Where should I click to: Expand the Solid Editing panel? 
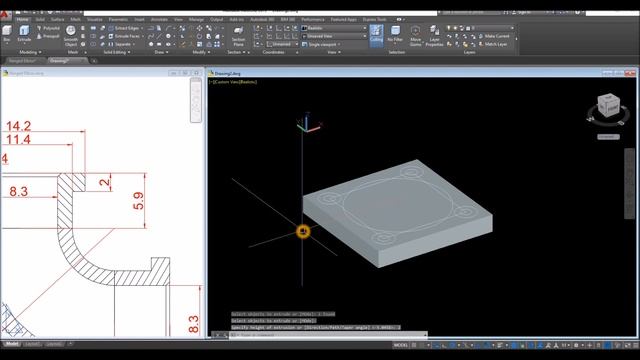coord(117,52)
